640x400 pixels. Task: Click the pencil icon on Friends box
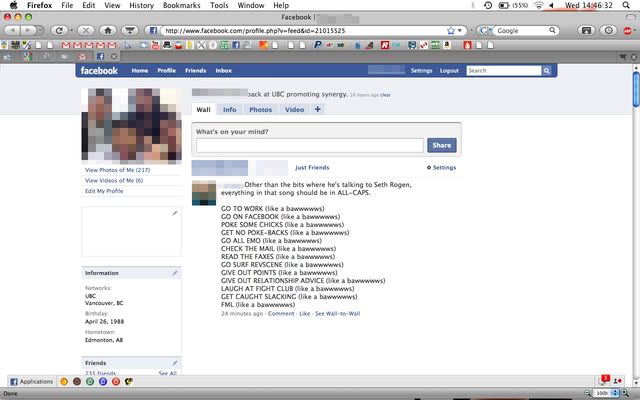pyautogui.click(x=175, y=362)
